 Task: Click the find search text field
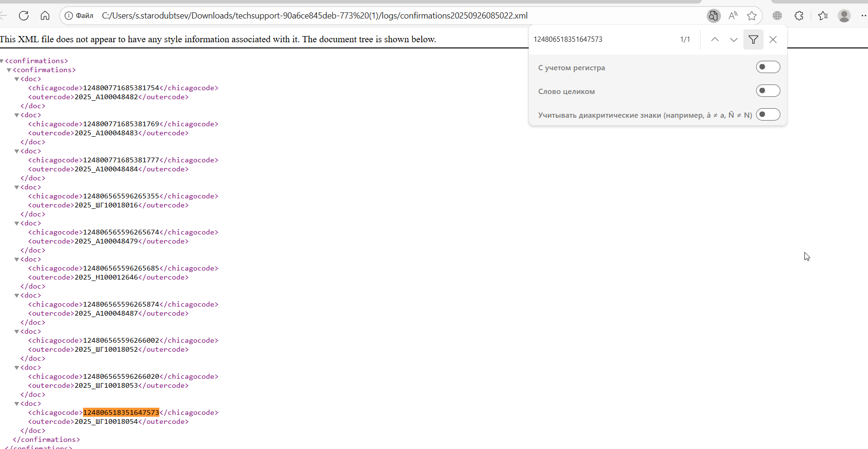click(x=602, y=39)
